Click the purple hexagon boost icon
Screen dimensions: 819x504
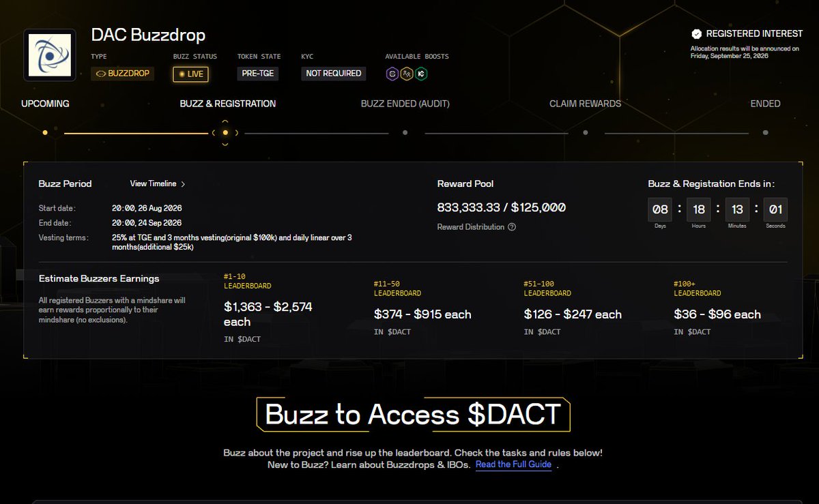pyautogui.click(x=392, y=74)
